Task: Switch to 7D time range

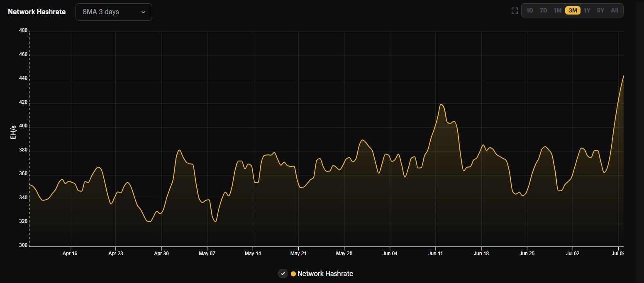Action: [543, 11]
